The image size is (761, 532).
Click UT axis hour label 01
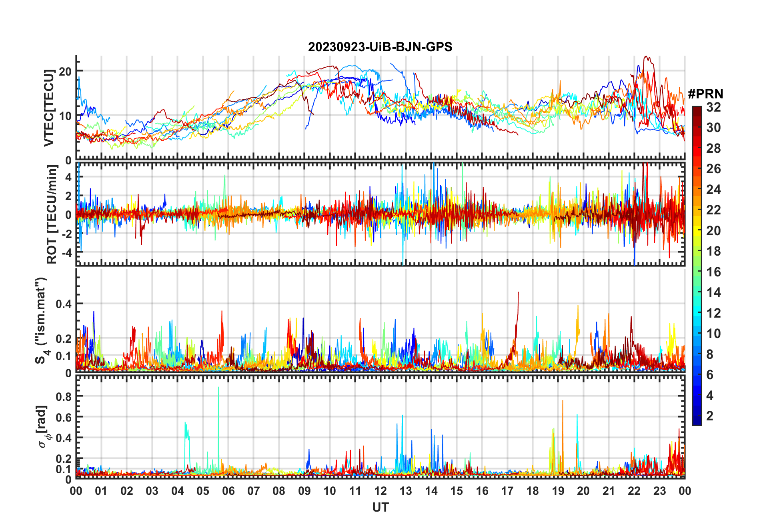click(101, 491)
